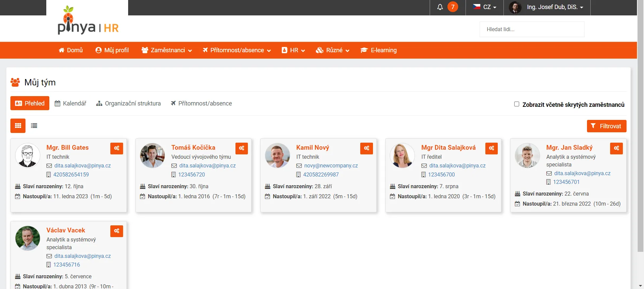Image resolution: width=644 pixels, height=289 pixels.
Task: Switch to the Kalendář tab
Action: click(70, 103)
